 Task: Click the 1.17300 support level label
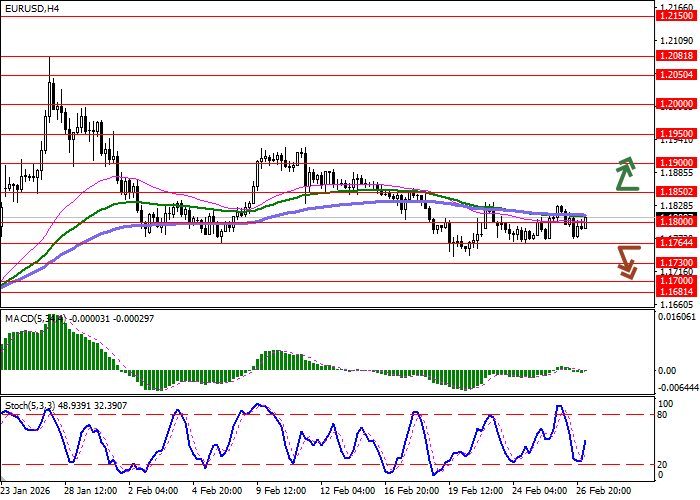(676, 262)
